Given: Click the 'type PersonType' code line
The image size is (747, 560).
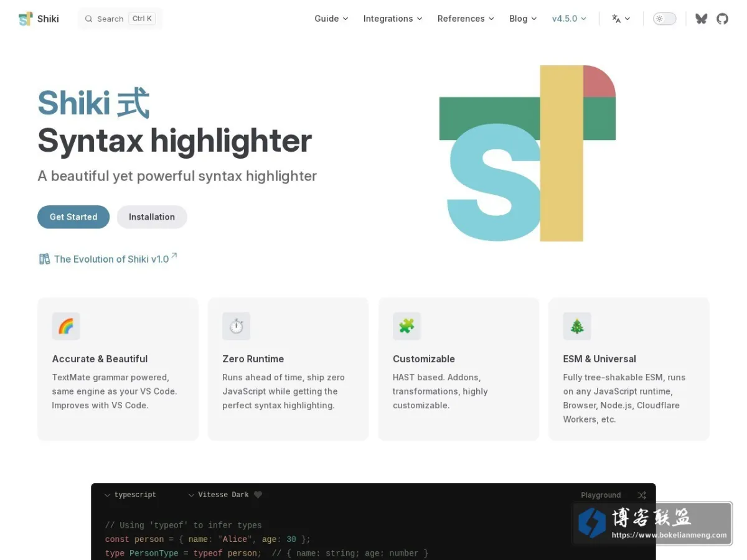Looking at the screenshot, I should [267, 553].
